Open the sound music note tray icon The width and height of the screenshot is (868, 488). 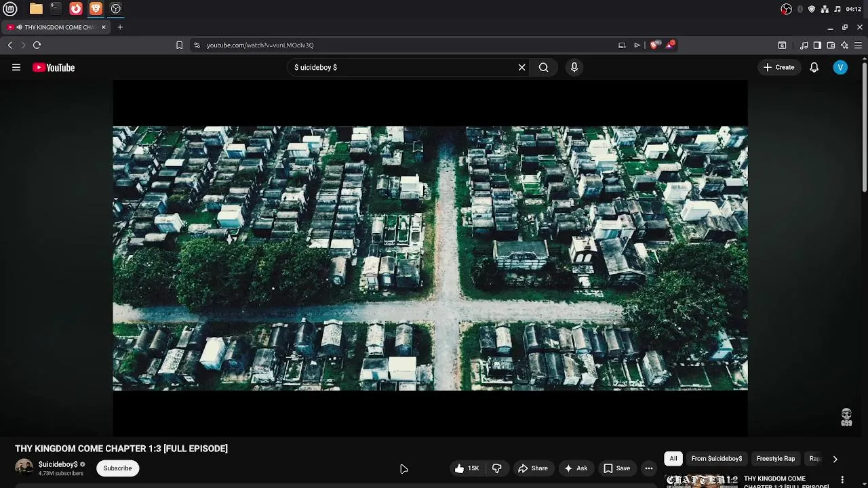(x=837, y=9)
